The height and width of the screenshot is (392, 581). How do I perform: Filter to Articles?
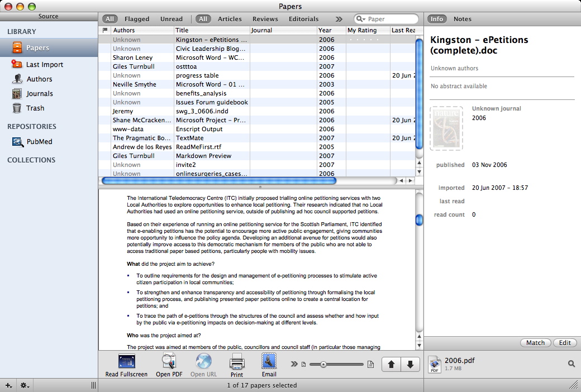point(230,19)
